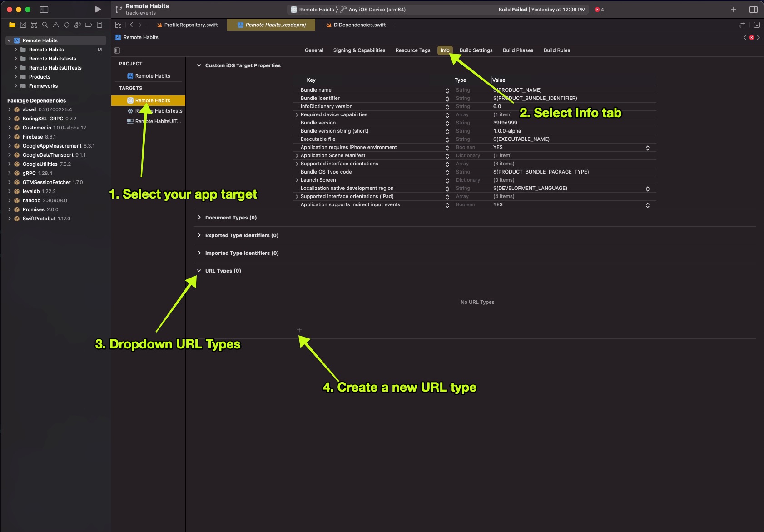
Task: Change key stepper for Launch Screen
Action: point(447,180)
